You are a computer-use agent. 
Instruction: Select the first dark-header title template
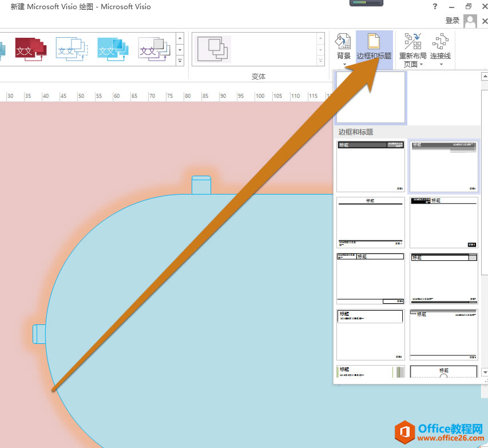coord(370,166)
